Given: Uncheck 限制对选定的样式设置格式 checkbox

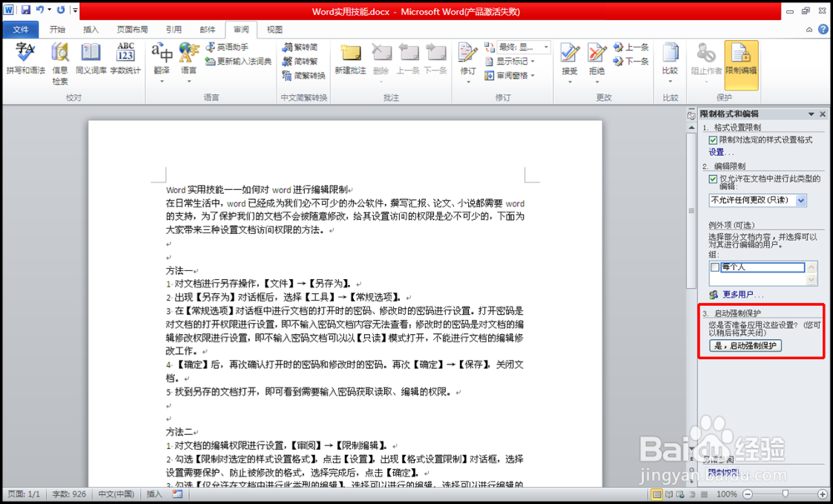Looking at the screenshot, I should pyautogui.click(x=714, y=140).
